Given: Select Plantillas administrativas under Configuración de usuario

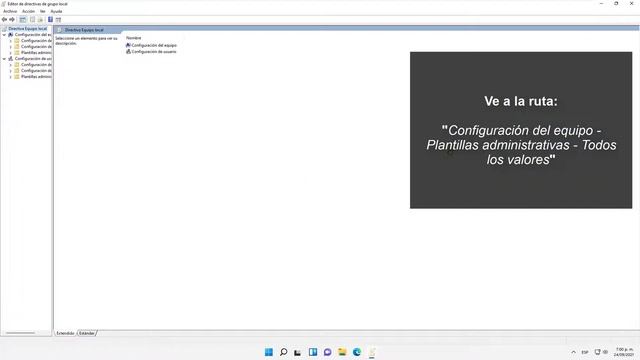Looking at the screenshot, I should click(x=36, y=77).
